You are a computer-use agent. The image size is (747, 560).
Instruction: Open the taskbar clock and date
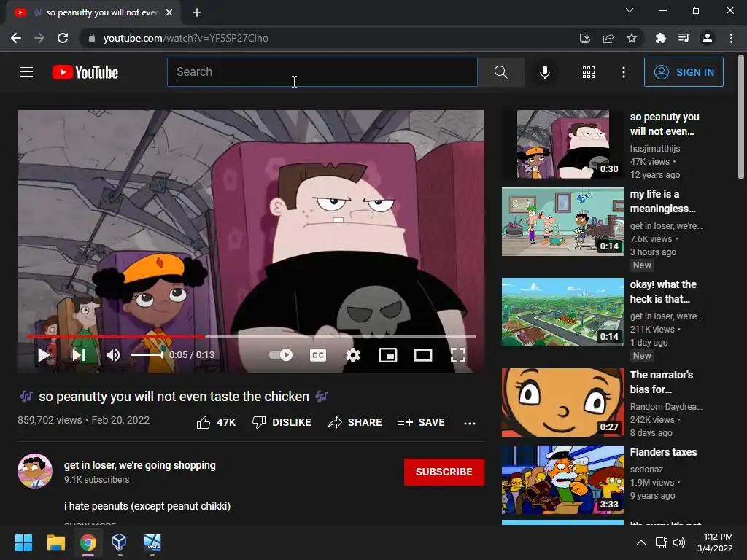pyautogui.click(x=715, y=542)
